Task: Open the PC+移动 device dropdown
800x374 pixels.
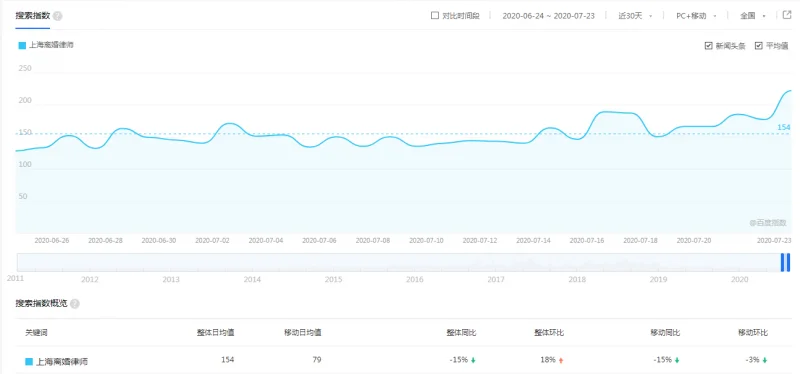Action: [x=696, y=16]
